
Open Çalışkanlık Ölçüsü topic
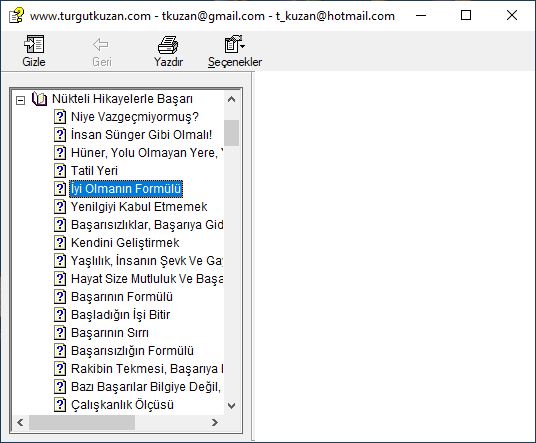tap(122, 405)
